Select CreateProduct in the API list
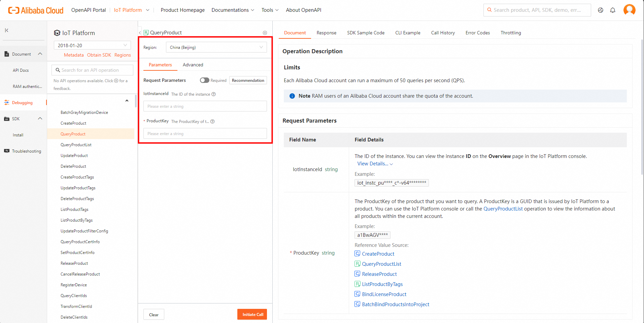This screenshot has width=644, height=323. pyautogui.click(x=73, y=123)
